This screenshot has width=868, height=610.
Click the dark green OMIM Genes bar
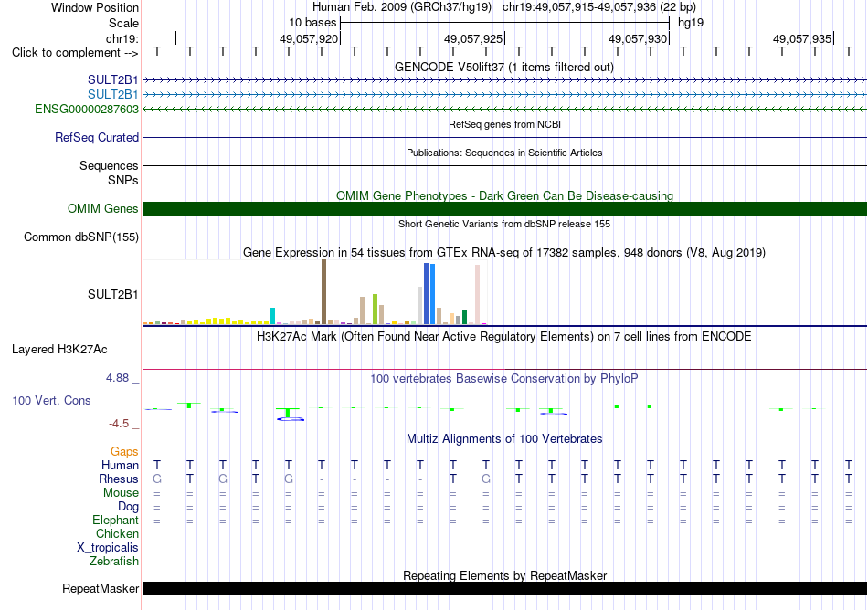tap(504, 208)
